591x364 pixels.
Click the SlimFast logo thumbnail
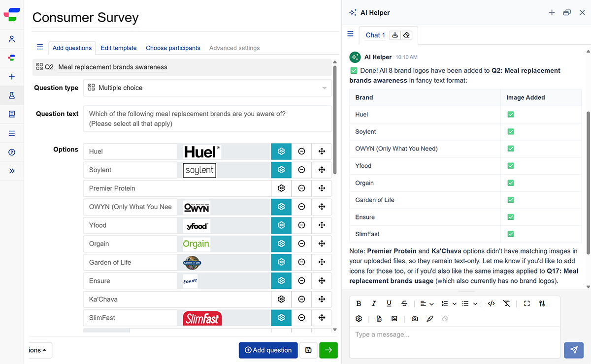point(202,318)
